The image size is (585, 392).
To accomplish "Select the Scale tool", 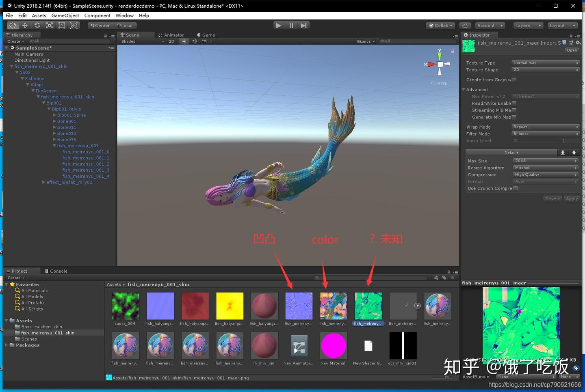I will 50,25.
